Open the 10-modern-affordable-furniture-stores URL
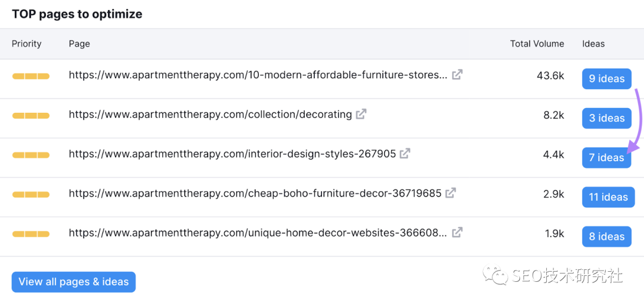 coord(258,75)
